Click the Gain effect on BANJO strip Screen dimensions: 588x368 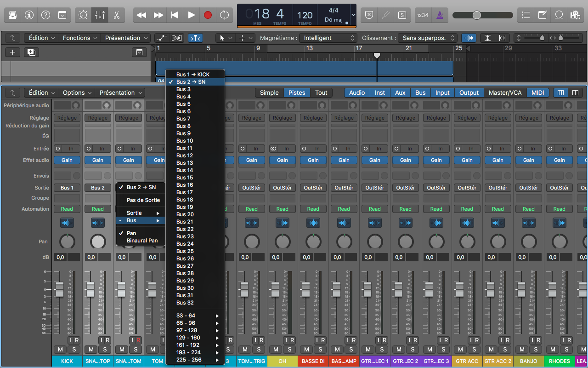tap(529, 160)
